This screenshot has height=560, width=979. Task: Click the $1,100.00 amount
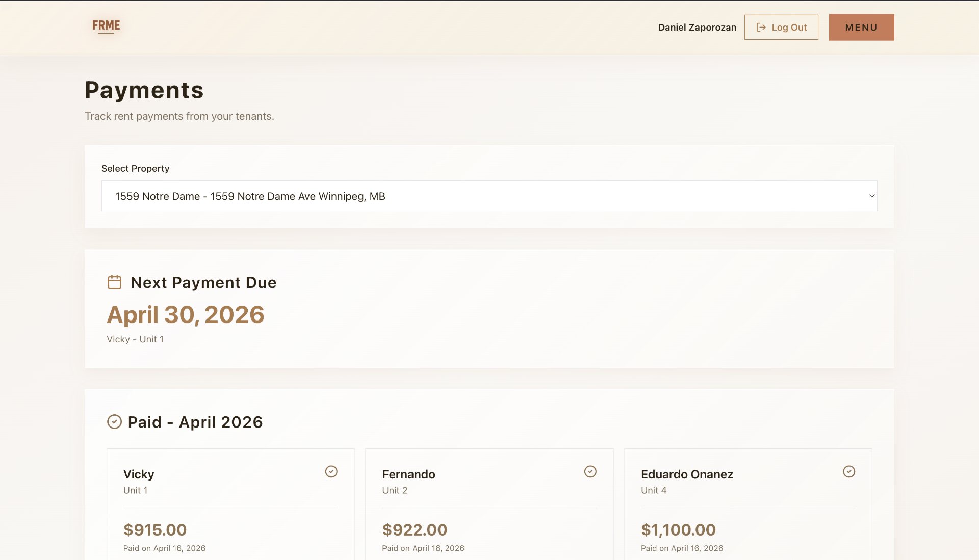tap(679, 530)
